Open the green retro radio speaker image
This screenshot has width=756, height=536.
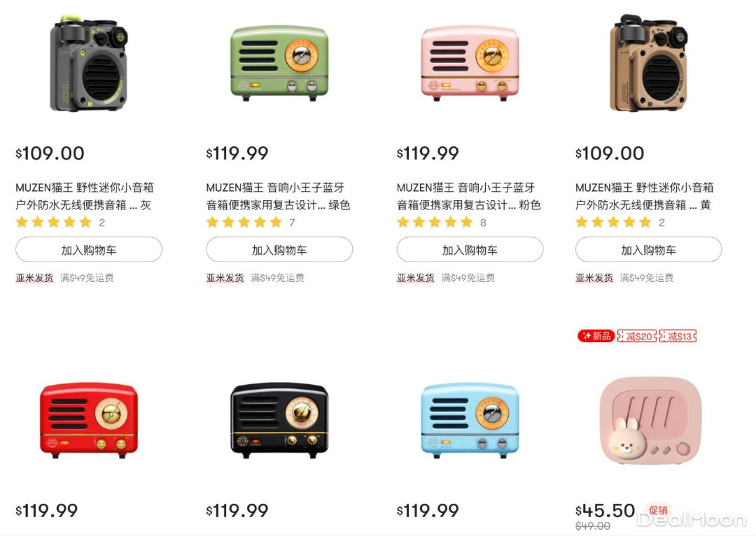pos(279,63)
